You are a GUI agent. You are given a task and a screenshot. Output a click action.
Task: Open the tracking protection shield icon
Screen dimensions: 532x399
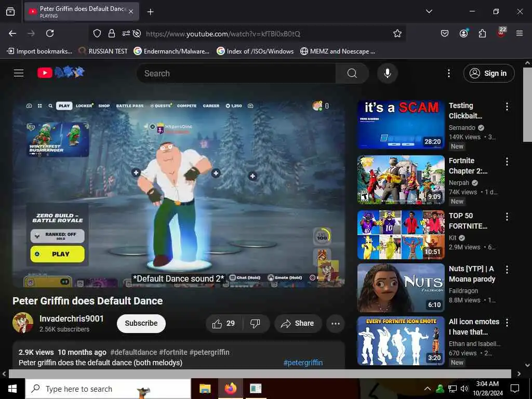pos(97,33)
